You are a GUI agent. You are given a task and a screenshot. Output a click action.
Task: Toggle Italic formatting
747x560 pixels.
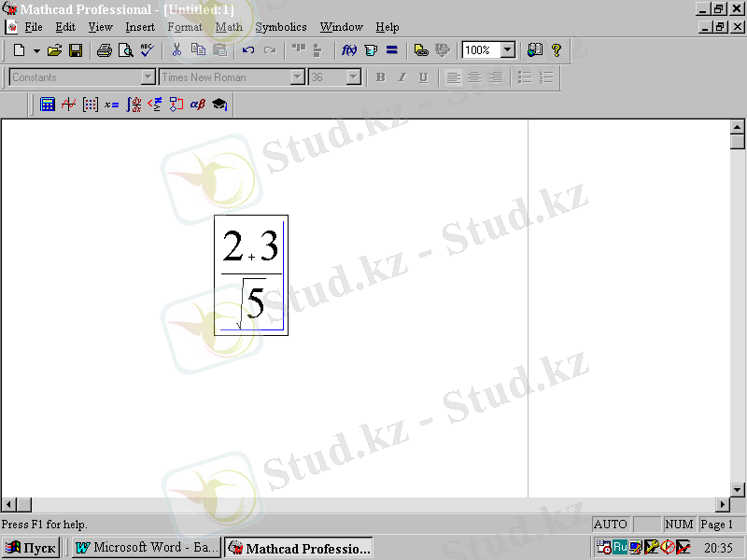tap(402, 77)
